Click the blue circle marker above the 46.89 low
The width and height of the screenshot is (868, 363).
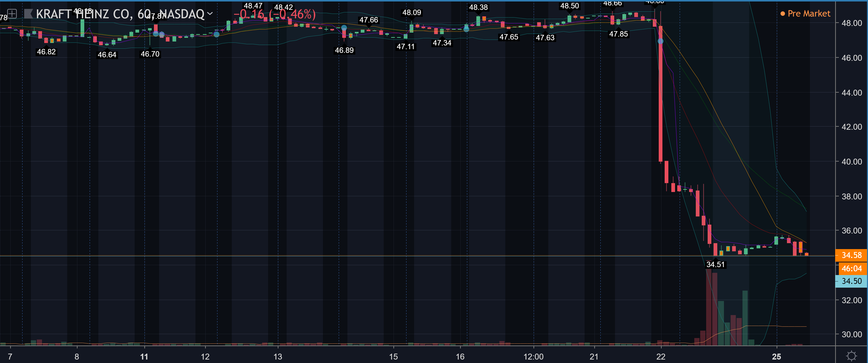(x=344, y=28)
